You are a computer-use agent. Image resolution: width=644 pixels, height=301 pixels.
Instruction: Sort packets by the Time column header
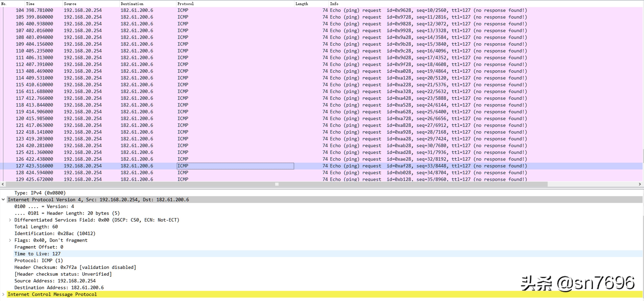pyautogui.click(x=44, y=4)
